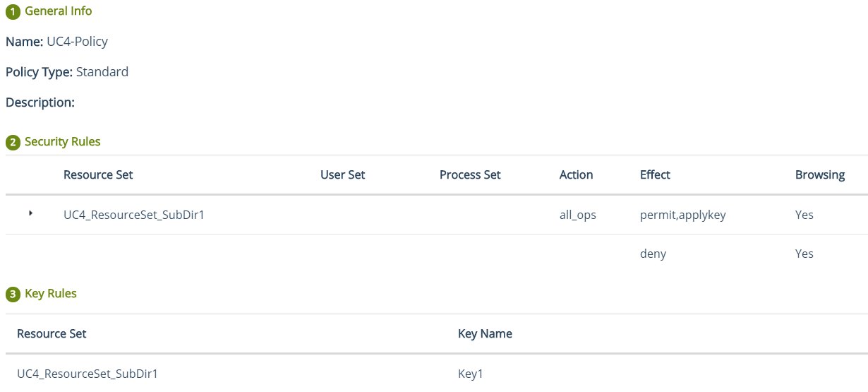Open the General Info section heading

(x=58, y=11)
